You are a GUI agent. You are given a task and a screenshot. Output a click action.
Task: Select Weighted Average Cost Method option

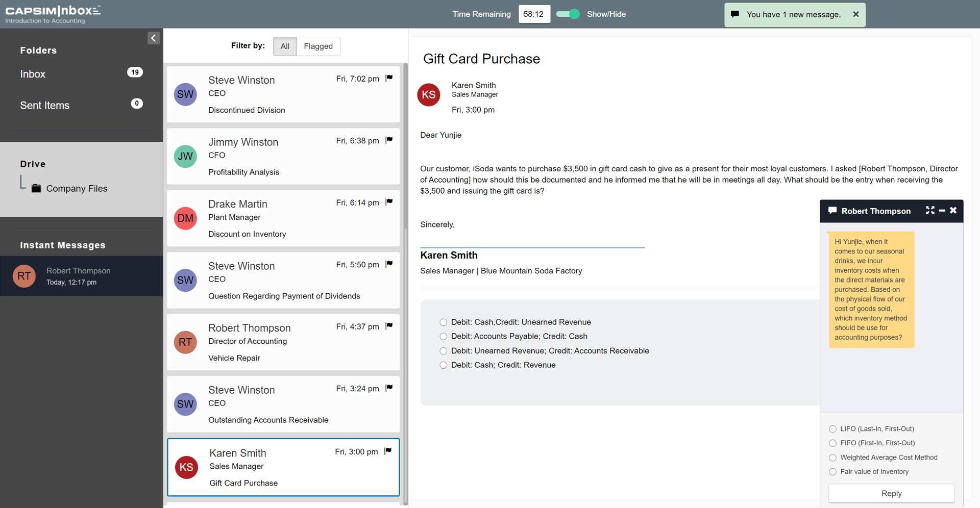[x=832, y=458]
